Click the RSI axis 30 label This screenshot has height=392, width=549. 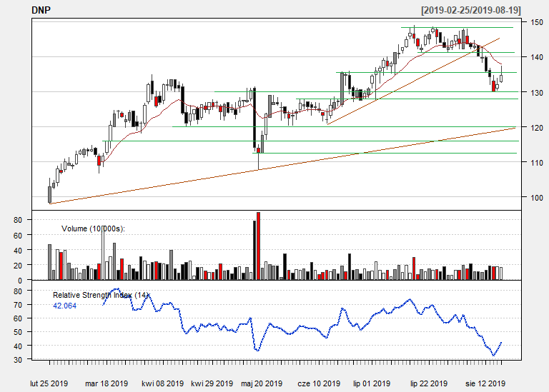18,360
